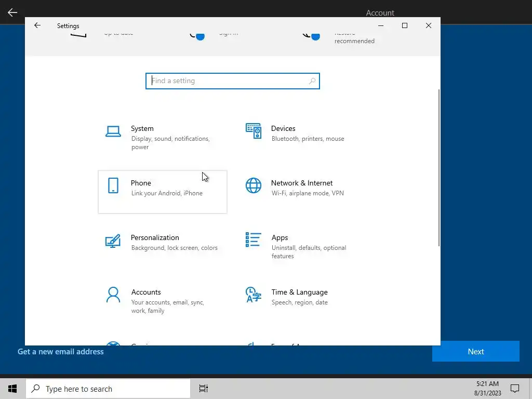
Task: Click the Type here to search box
Action: point(108,389)
